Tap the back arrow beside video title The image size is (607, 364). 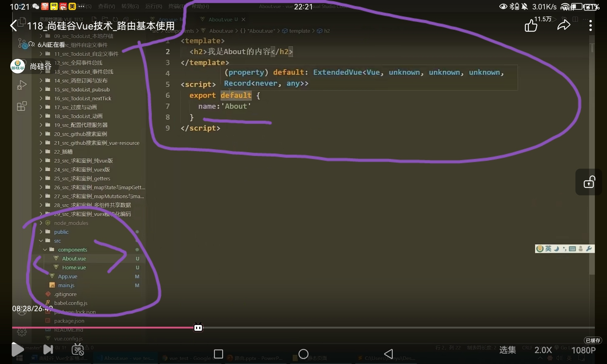pos(14,25)
